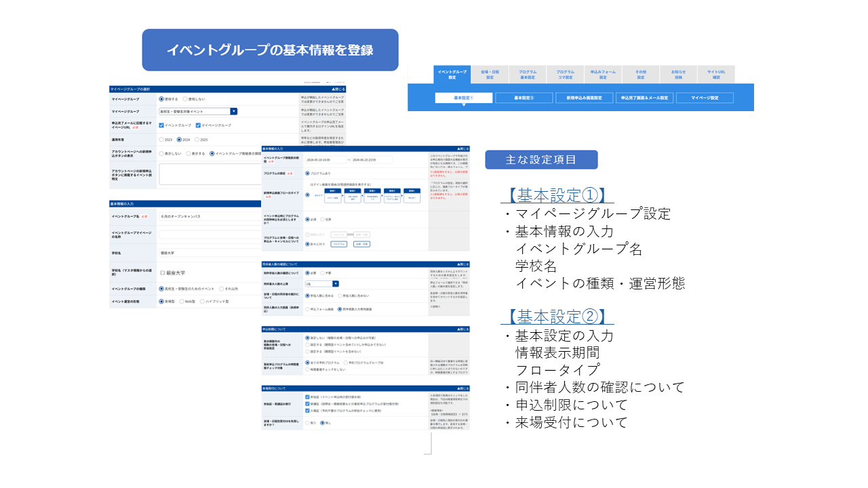Collapse the マイページグループの選択 section
The width and height of the screenshot is (868, 488).
coord(338,89)
